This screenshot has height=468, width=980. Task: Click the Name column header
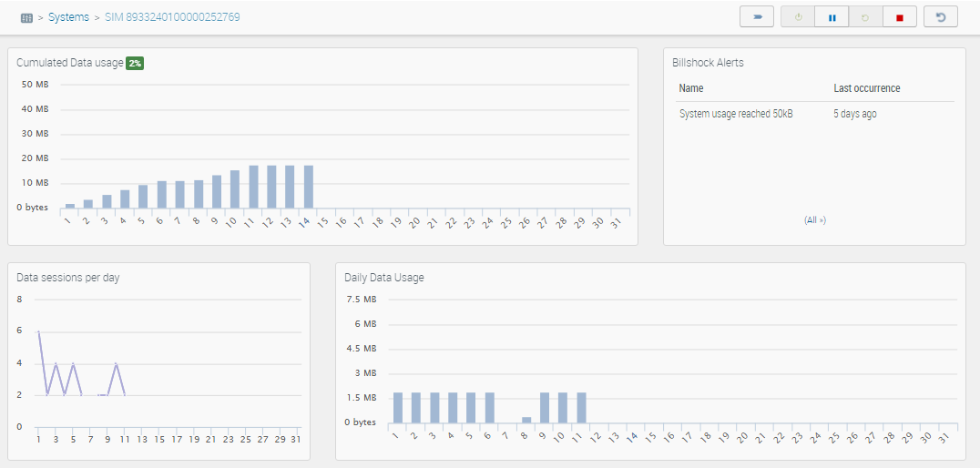(691, 88)
